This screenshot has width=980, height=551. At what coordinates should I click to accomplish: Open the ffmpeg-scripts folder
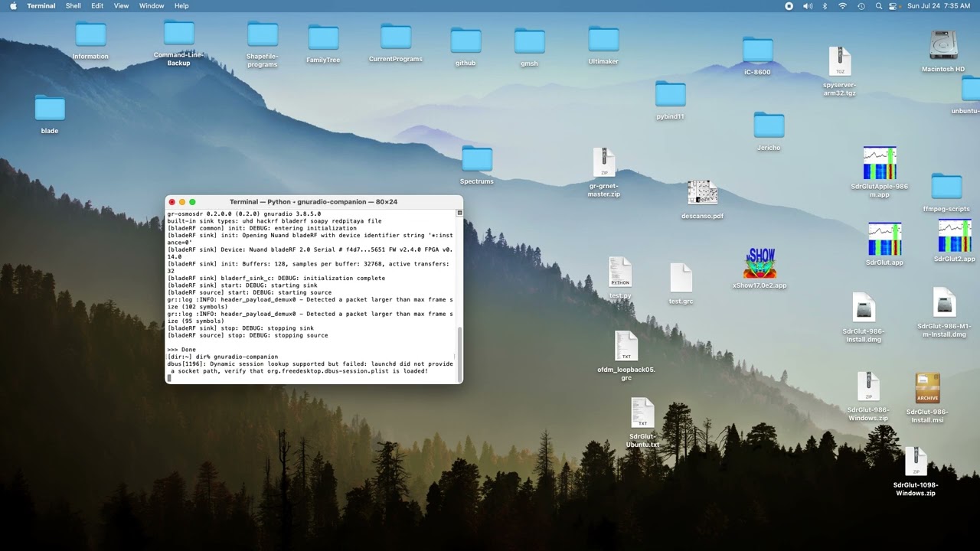tap(946, 187)
